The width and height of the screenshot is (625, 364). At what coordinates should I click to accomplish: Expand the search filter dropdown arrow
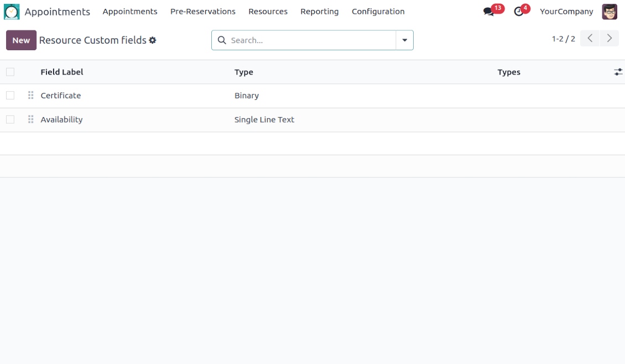pyautogui.click(x=404, y=40)
